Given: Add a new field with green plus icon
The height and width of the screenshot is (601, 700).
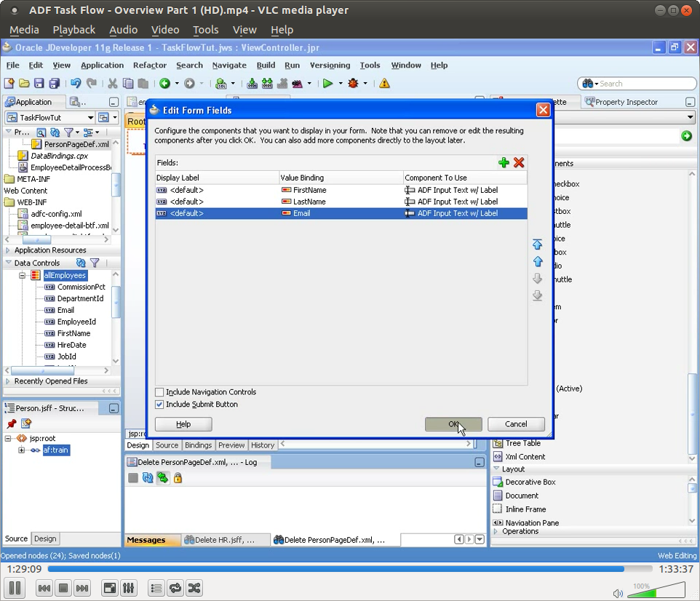Looking at the screenshot, I should point(504,163).
